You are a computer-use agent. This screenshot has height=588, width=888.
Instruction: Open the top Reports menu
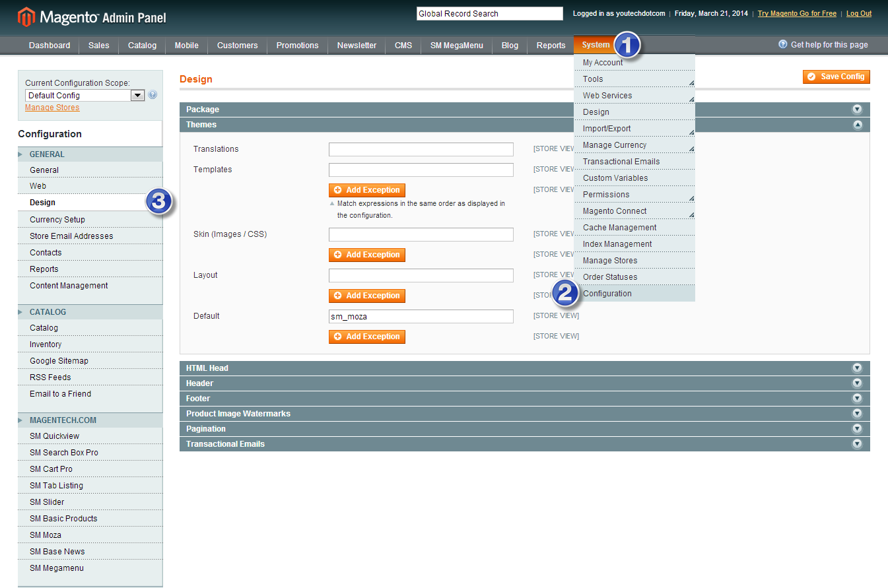pyautogui.click(x=551, y=46)
